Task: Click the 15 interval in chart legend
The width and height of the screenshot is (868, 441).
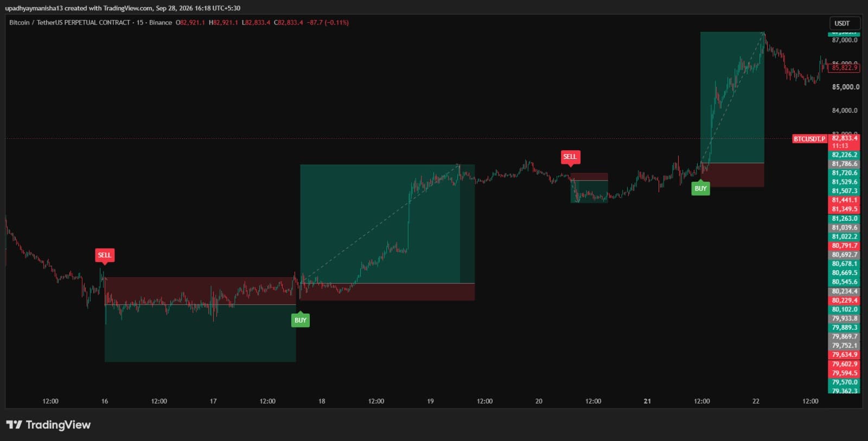Action: tap(140, 22)
